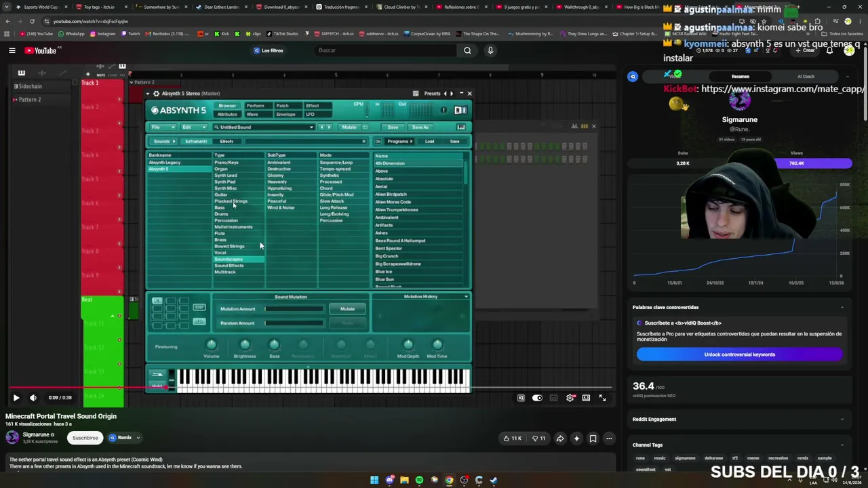Click the YouTube logo
Viewport: 868px width, 488px height.
coord(41,50)
